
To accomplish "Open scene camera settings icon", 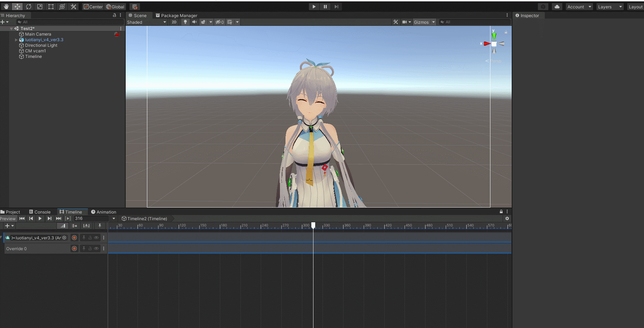I will click(x=405, y=22).
